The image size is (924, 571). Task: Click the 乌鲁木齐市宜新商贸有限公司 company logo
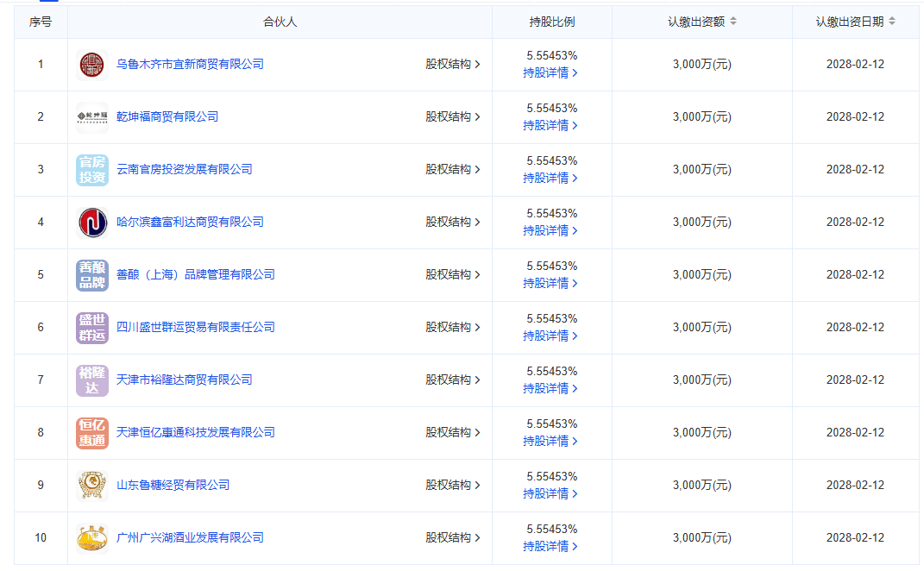point(92,64)
